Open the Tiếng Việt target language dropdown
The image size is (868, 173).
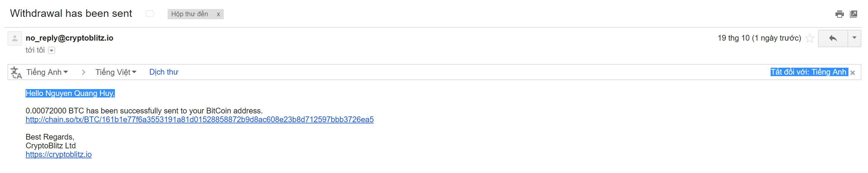tap(116, 72)
